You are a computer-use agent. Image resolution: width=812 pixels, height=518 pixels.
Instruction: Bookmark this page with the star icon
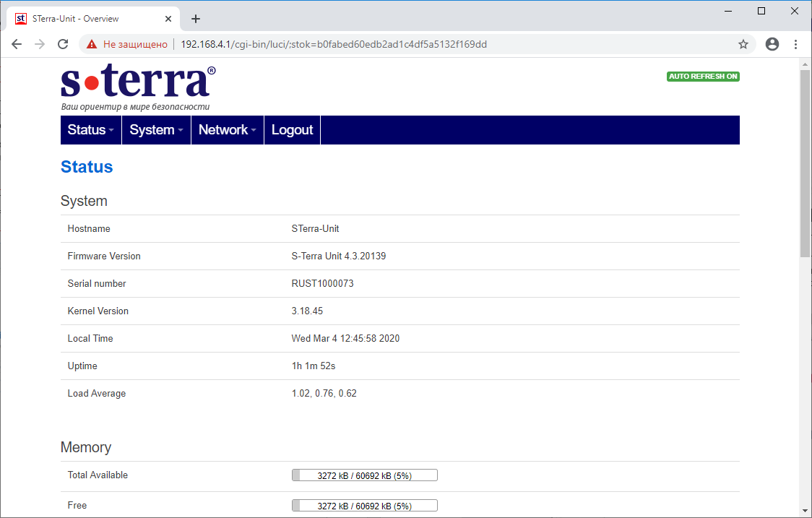click(743, 44)
